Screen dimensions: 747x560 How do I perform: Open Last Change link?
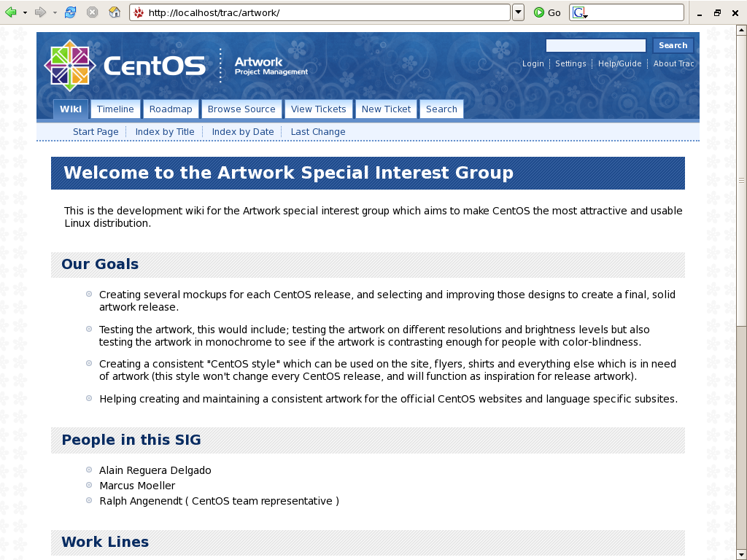[318, 132]
